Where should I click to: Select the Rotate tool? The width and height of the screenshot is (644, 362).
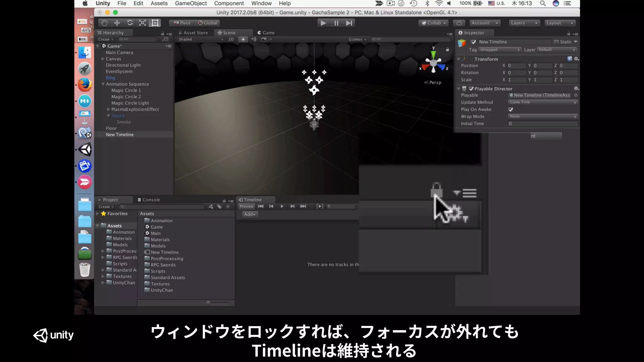(130, 23)
